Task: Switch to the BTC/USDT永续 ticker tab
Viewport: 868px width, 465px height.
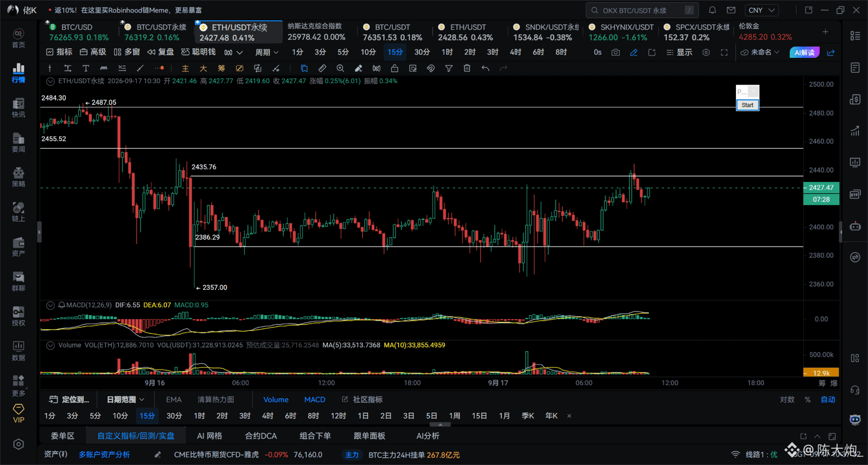Action: click(x=155, y=32)
